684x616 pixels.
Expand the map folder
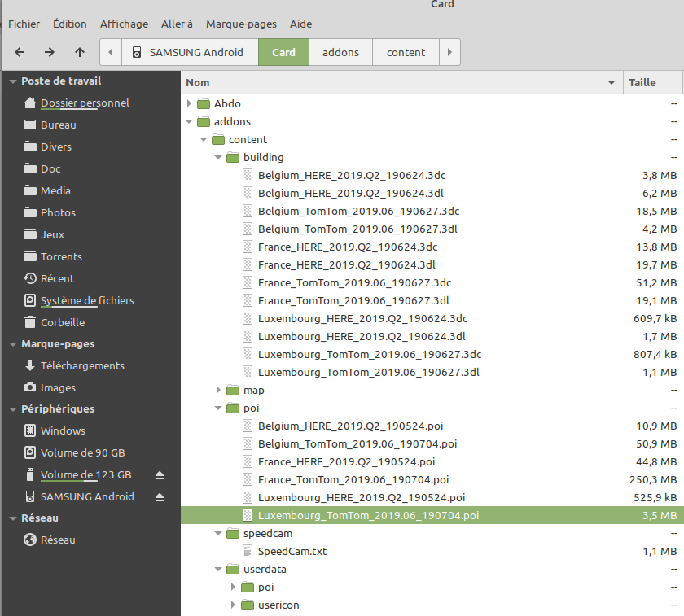[218, 391]
